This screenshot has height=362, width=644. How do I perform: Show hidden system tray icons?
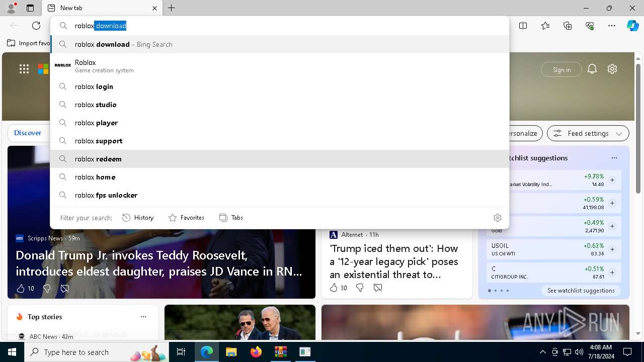tap(542, 352)
